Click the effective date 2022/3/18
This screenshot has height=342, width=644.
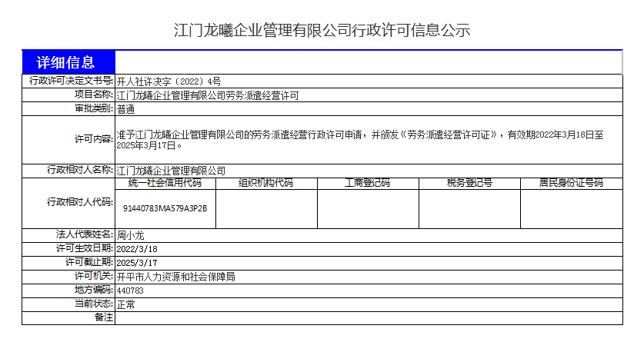137,249
